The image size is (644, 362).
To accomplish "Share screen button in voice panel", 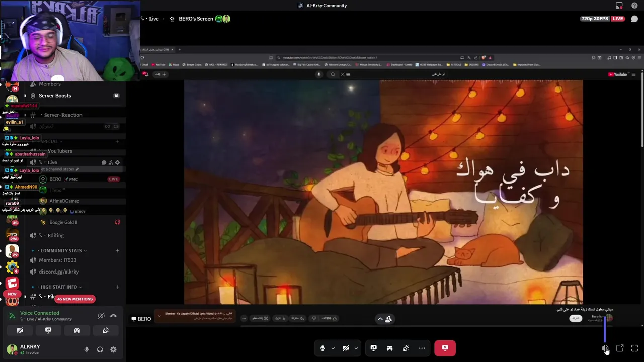I will tap(48, 330).
